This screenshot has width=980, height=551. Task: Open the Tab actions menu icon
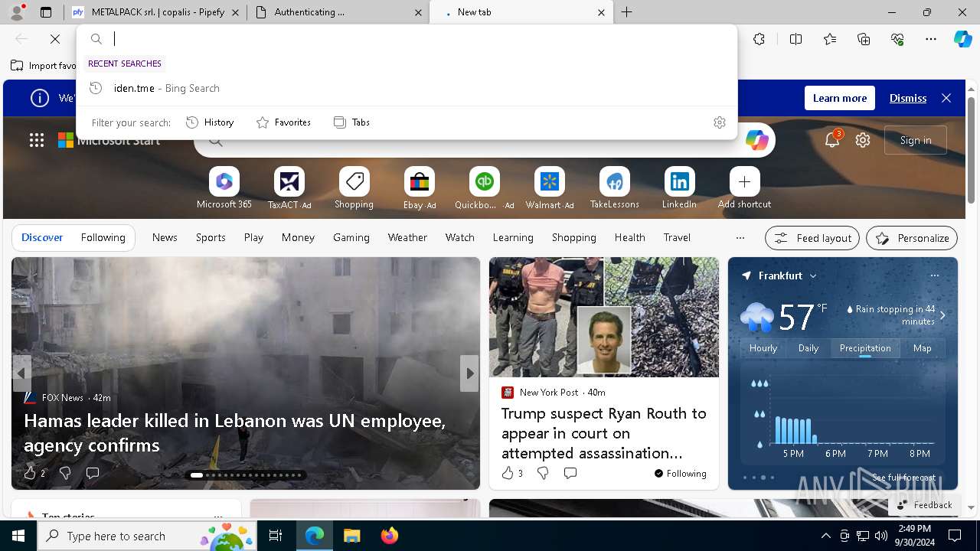coord(46,12)
